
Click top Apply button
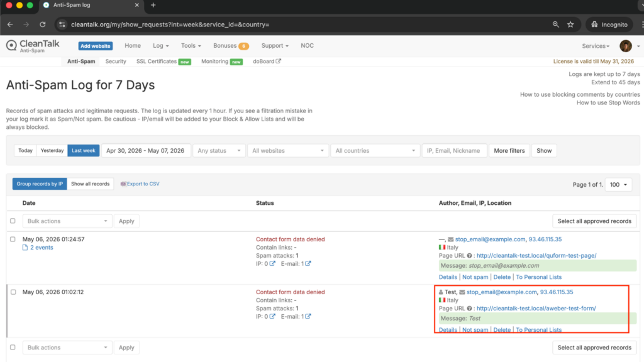coord(126,221)
